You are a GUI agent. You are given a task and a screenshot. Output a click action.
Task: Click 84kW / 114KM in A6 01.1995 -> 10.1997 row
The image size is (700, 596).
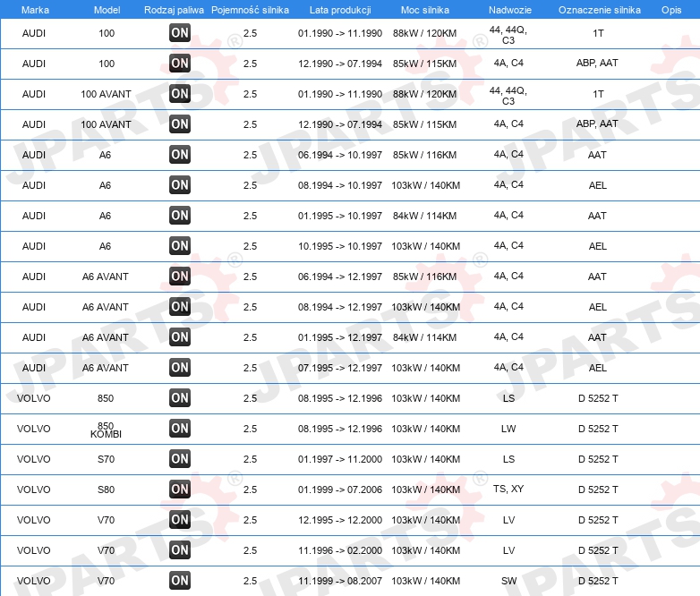pos(424,216)
